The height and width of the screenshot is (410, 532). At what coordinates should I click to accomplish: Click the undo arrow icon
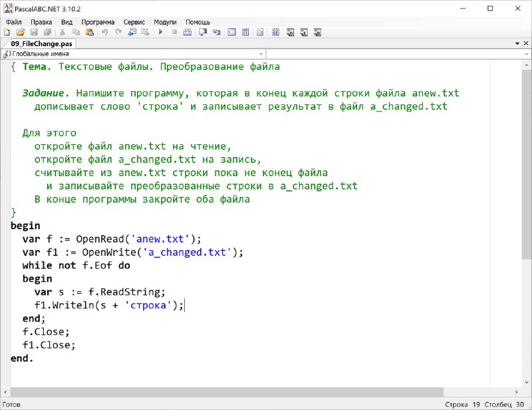105,32
